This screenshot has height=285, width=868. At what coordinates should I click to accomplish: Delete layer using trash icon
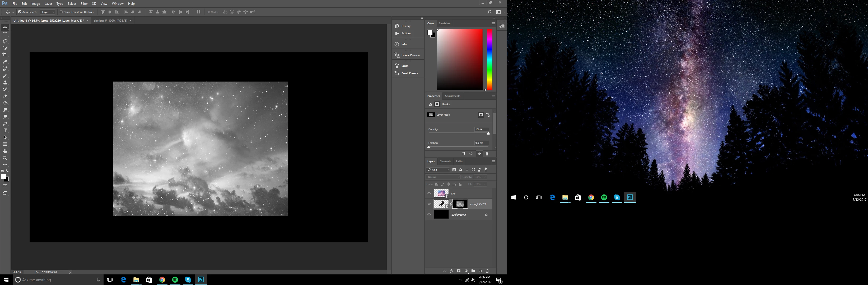[x=487, y=271]
